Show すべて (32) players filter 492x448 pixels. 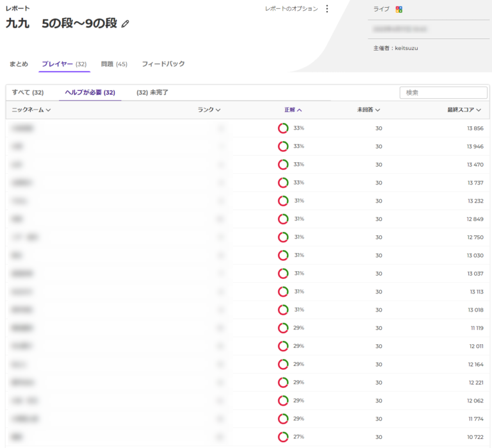28,92
